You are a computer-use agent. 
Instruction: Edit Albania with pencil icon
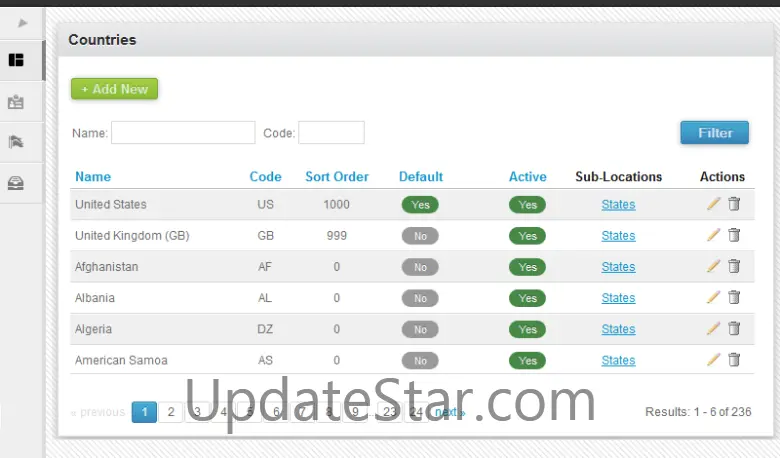coord(713,297)
